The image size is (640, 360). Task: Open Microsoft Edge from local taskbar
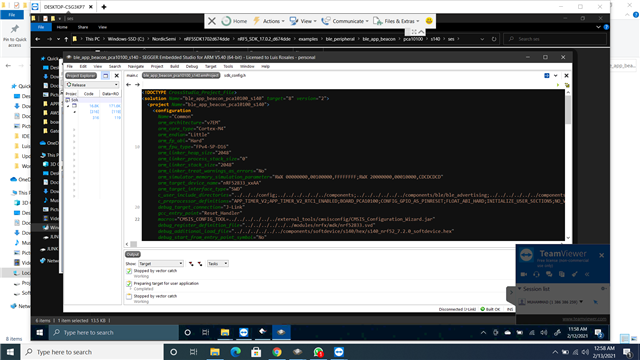236,352
